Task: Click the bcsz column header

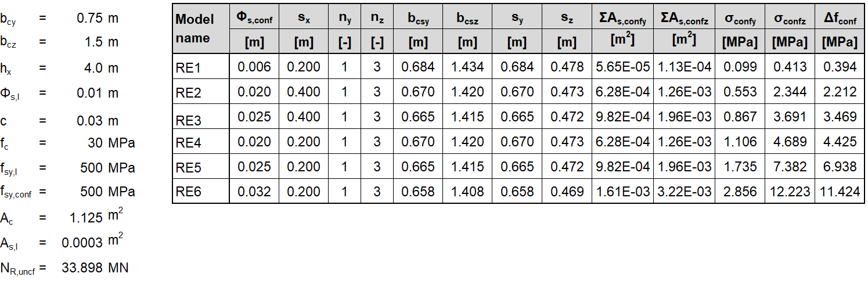Action: point(467,19)
